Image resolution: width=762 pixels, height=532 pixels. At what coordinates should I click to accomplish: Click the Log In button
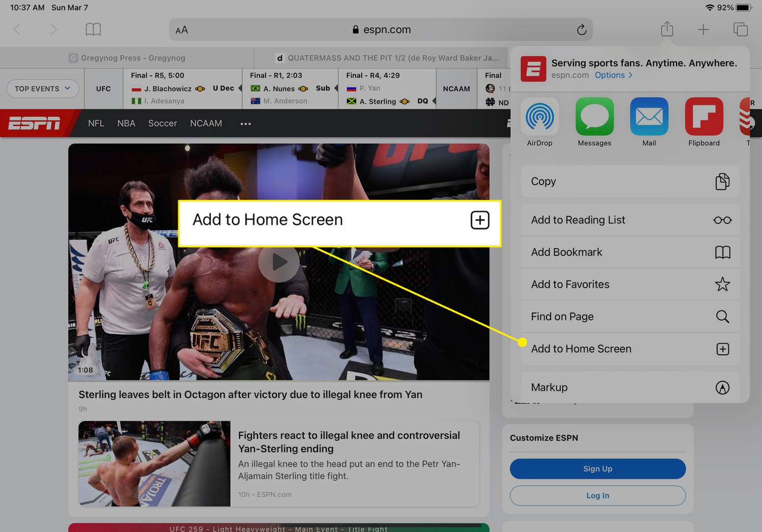[597, 495]
